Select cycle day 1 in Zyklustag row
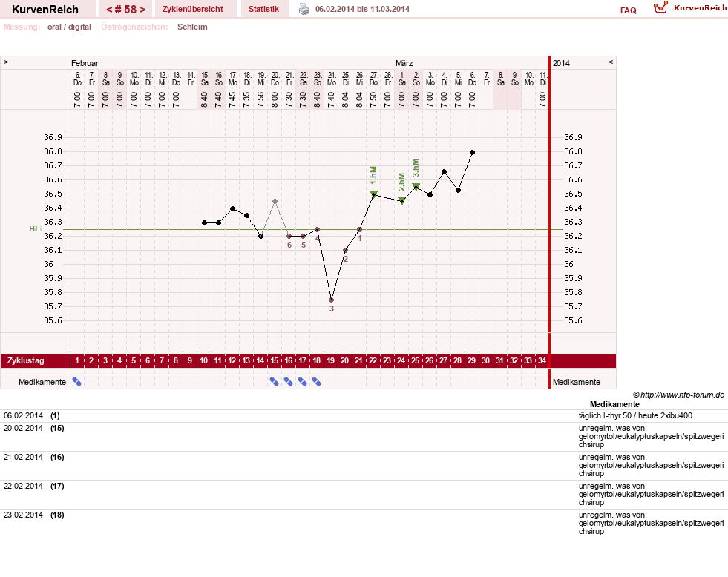This screenshot has height=577, width=728. click(77, 360)
